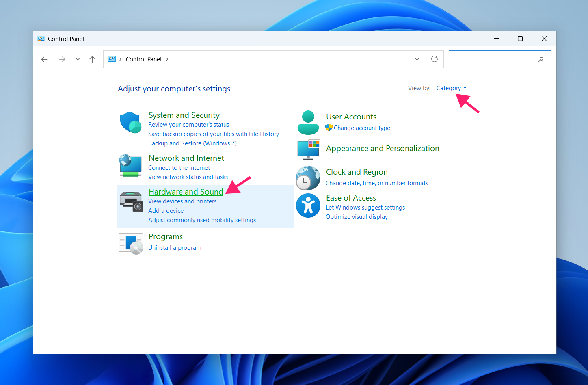This screenshot has height=385, width=588.
Task: Go up one level with Up arrow
Action: pos(93,59)
